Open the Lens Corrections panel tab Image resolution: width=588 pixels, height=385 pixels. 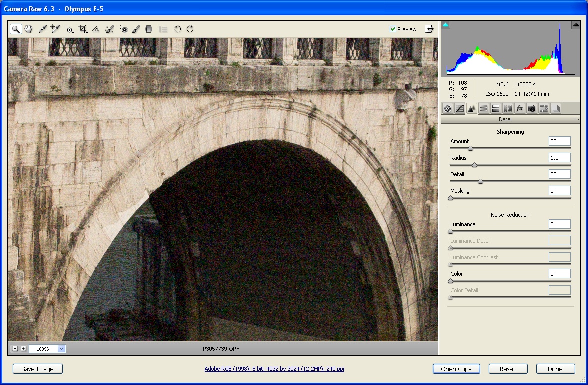tap(508, 109)
